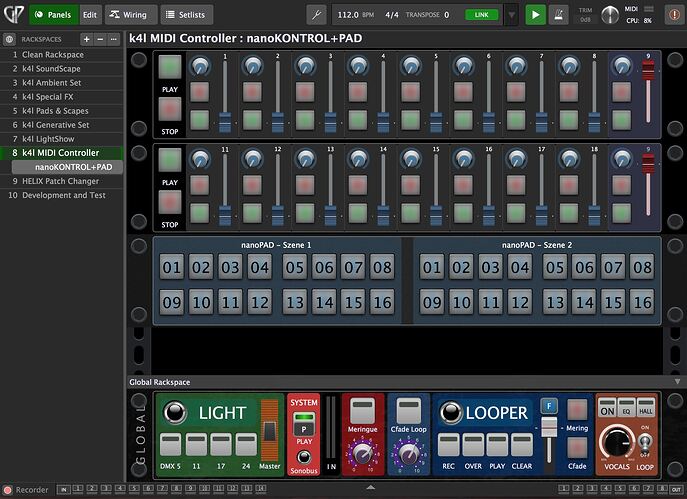Select k4l Pads & Scapes rackspace
This screenshot has height=499, width=687.
(62, 111)
